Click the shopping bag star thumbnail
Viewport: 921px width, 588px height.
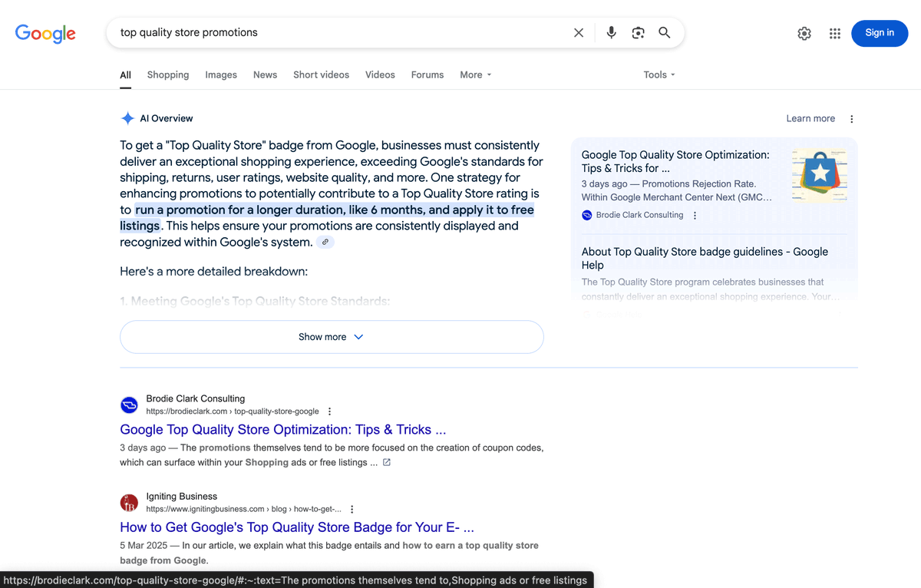coord(820,176)
